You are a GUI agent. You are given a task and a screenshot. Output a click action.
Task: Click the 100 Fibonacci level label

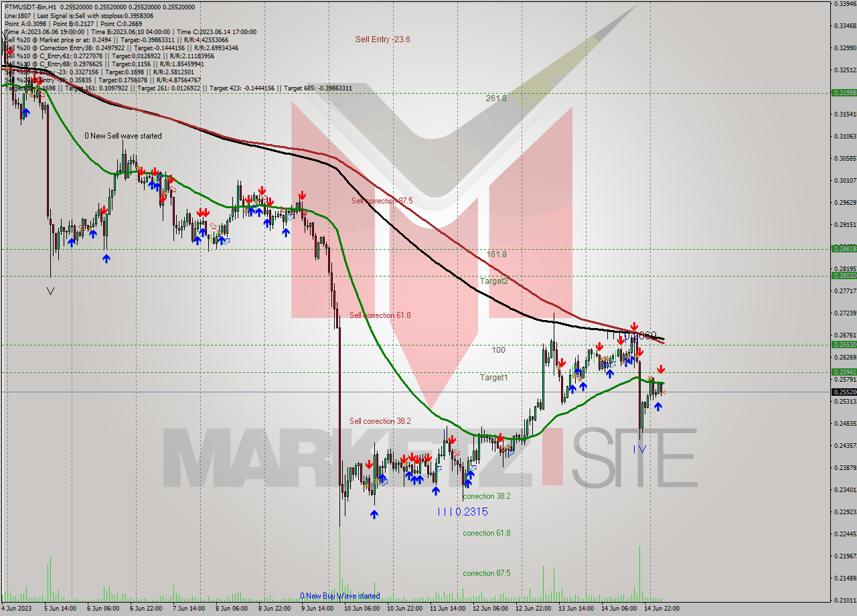click(498, 350)
